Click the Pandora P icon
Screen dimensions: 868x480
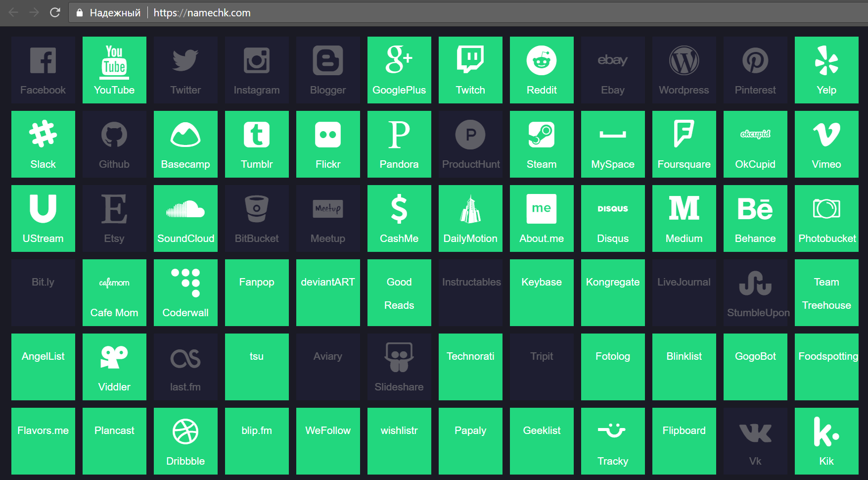[399, 135]
